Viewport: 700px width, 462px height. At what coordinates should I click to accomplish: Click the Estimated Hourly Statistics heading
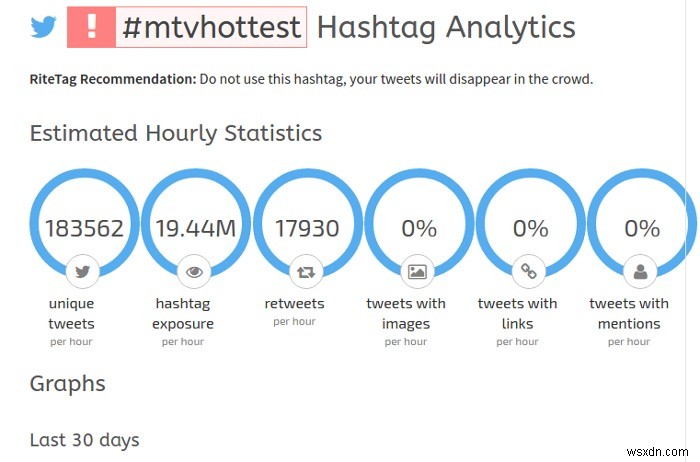pos(175,133)
